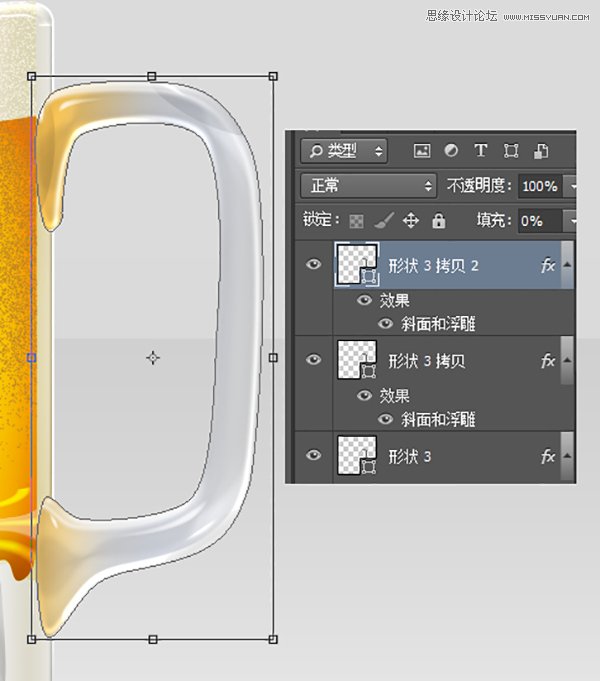Open the 正常 blend mode dropdown
This screenshot has height=681, width=600.
pyautogui.click(x=368, y=186)
